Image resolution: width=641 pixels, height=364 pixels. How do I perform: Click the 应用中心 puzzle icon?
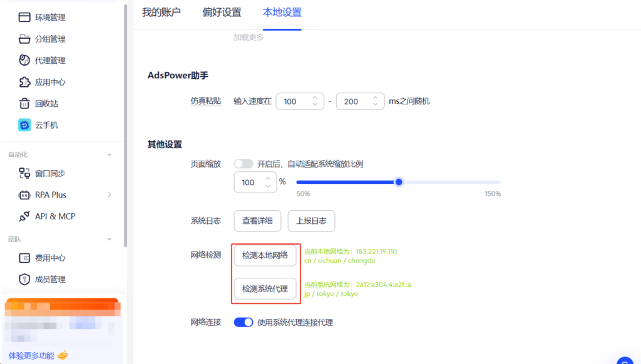click(x=24, y=82)
